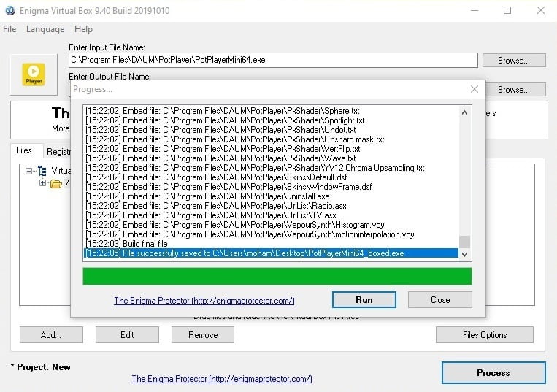The image size is (557, 392).
Task: Click the input file name field
Action: click(x=273, y=60)
